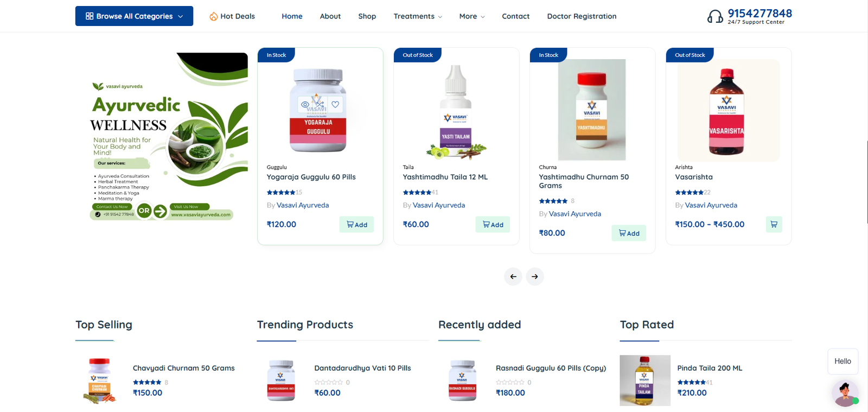Image resolution: width=868 pixels, height=412 pixels.
Task: Click the headset support icon
Action: (714, 17)
